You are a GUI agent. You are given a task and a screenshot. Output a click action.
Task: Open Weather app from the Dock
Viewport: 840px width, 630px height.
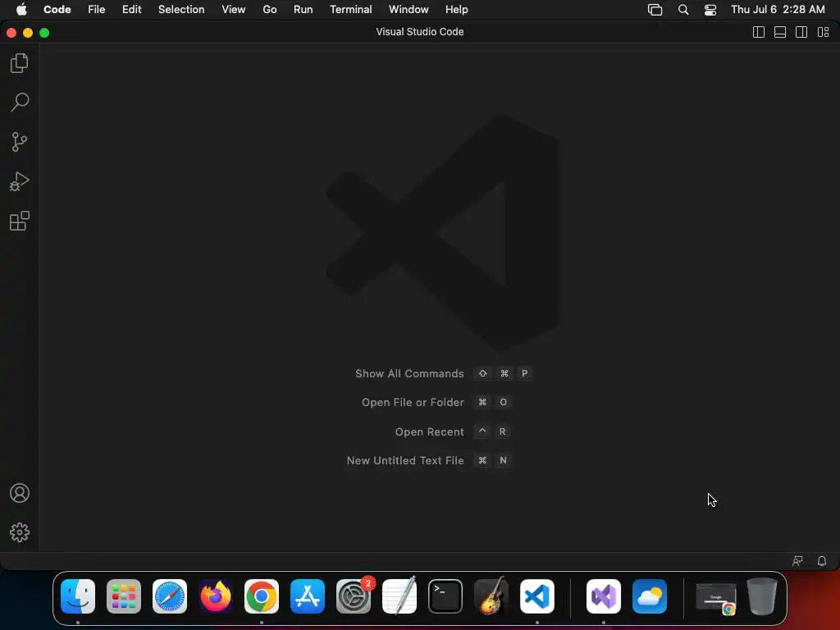[x=650, y=596]
